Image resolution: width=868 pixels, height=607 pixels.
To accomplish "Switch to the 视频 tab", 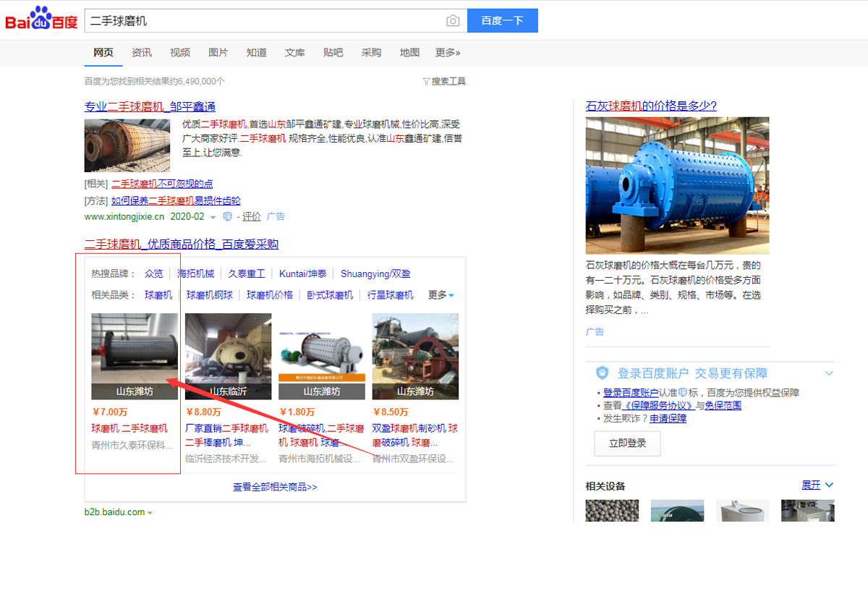I will [180, 53].
